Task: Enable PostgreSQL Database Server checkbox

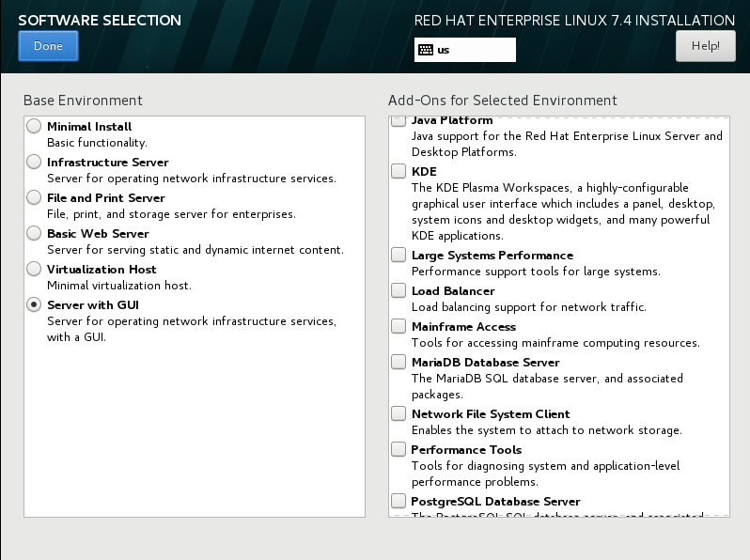Action: tap(398, 501)
